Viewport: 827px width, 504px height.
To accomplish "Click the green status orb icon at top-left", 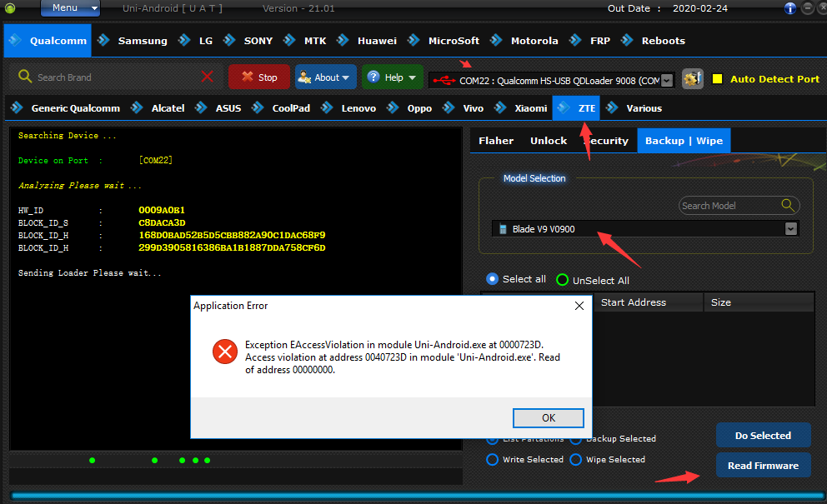I will click(9, 7).
